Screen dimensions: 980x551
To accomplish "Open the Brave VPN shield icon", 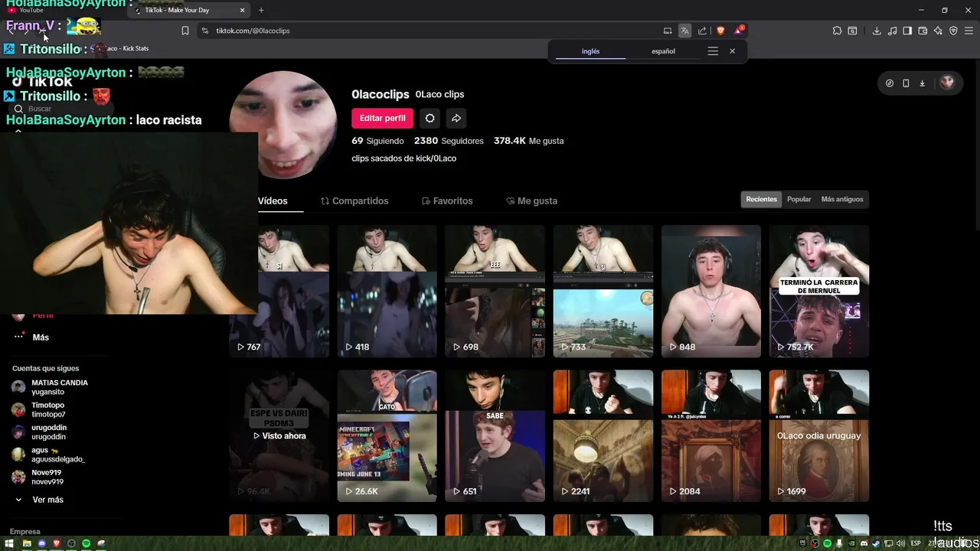I will 953,31.
